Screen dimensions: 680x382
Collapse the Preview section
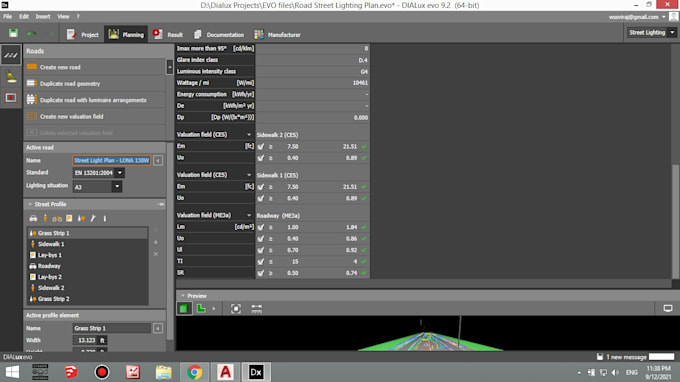(x=183, y=296)
